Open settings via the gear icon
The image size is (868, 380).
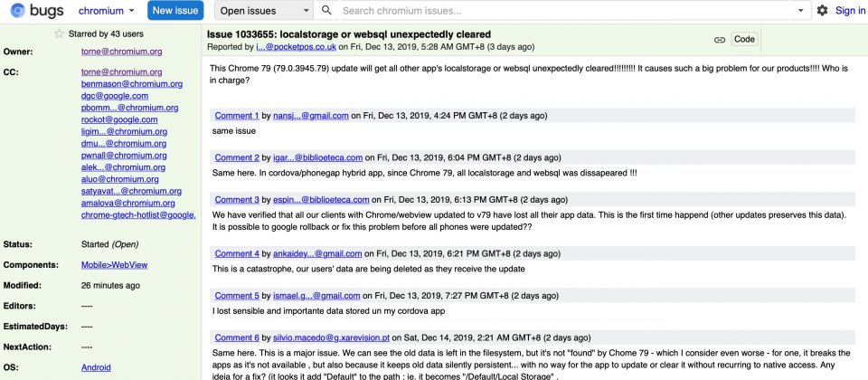tap(822, 10)
